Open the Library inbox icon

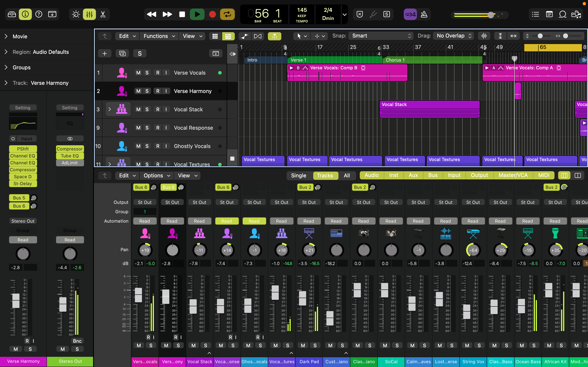tap(12, 14)
